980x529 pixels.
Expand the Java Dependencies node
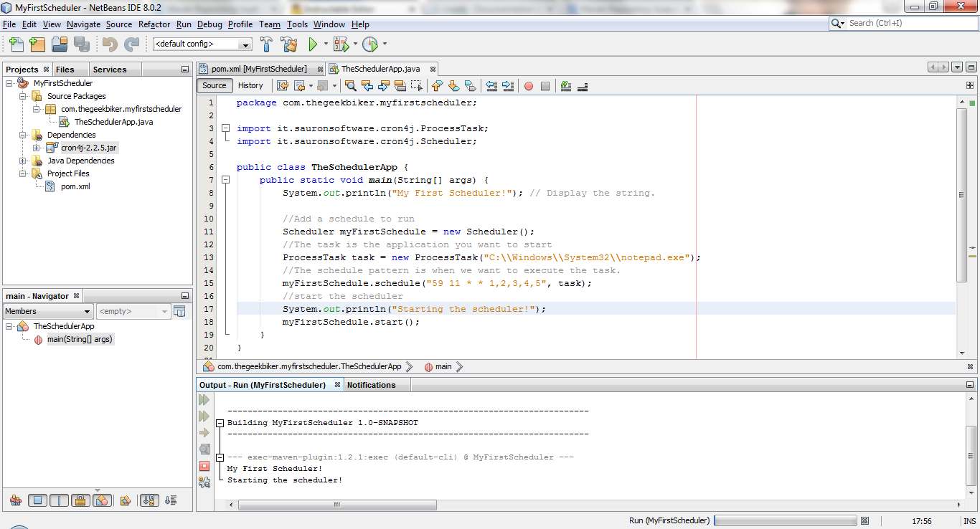(23, 161)
